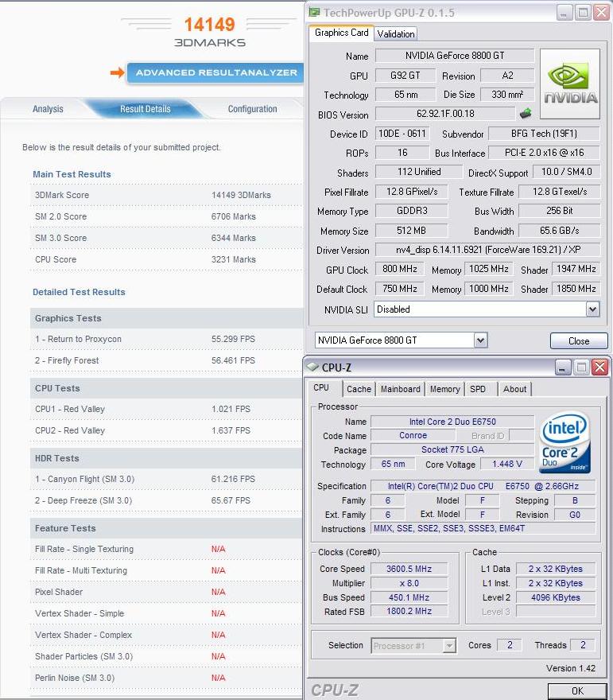Click the Shader 1947 MHz field
This screenshot has width=613, height=700.
point(576,269)
